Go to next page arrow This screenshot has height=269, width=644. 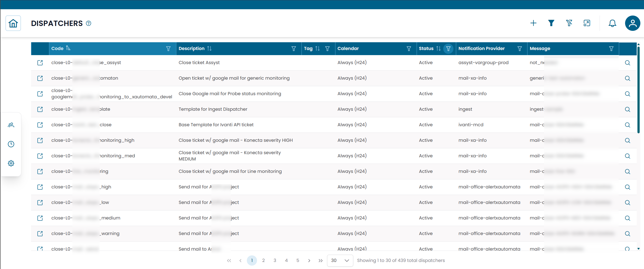[x=309, y=261]
